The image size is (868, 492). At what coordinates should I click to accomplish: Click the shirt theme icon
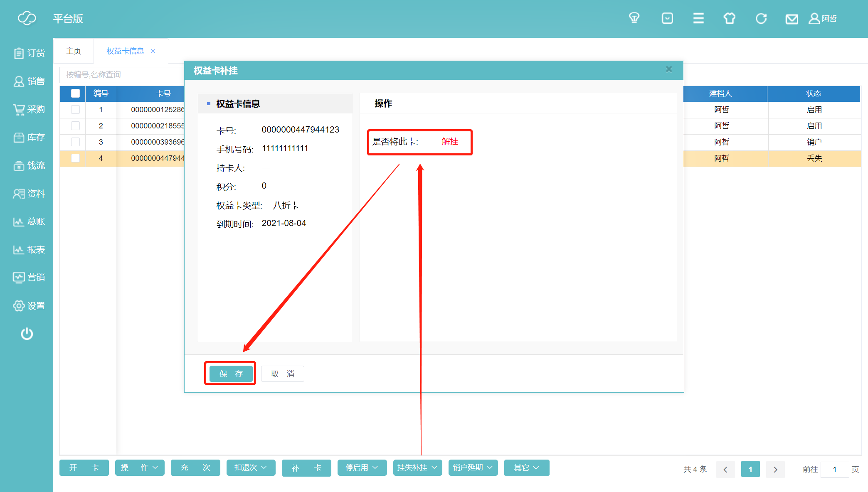729,18
